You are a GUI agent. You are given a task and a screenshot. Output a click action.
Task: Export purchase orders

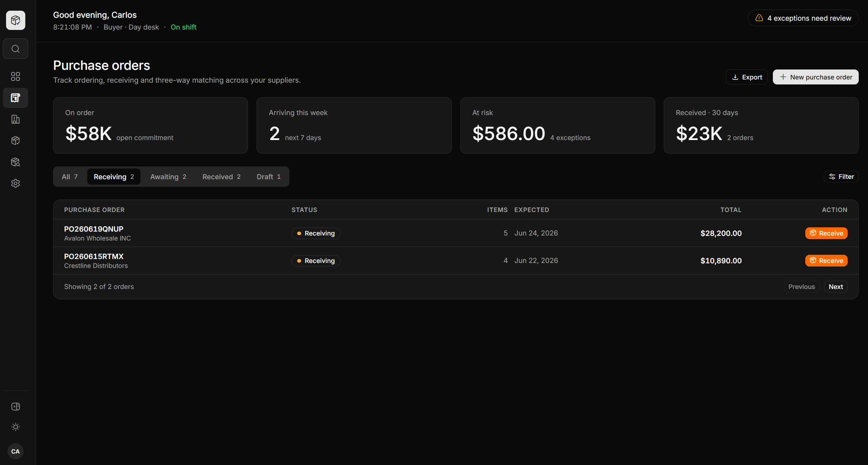(x=747, y=77)
